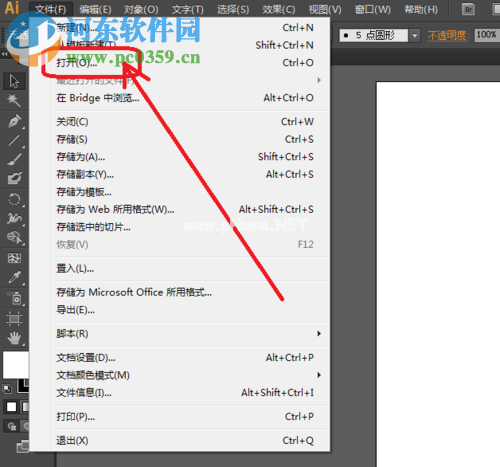Screen dimensions: 500x467
Task: Choose 打开(O)... from the File menu
Action: click(191, 62)
